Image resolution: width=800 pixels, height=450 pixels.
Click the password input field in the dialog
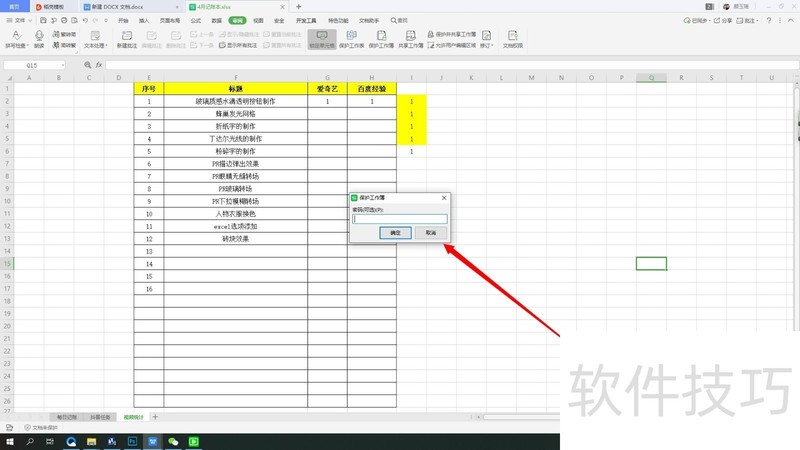tap(399, 219)
